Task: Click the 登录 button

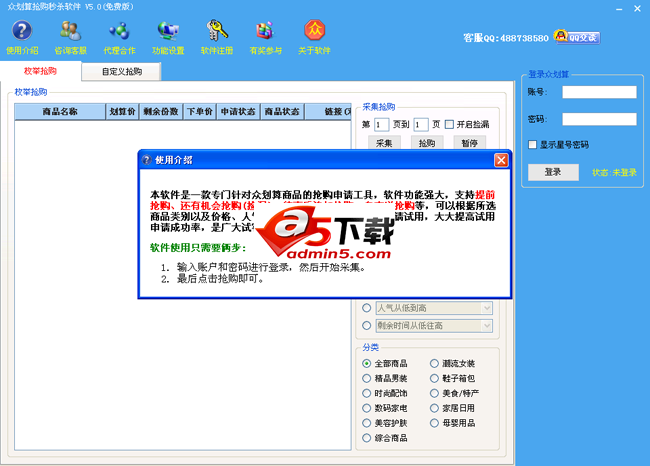Action: pos(553,172)
